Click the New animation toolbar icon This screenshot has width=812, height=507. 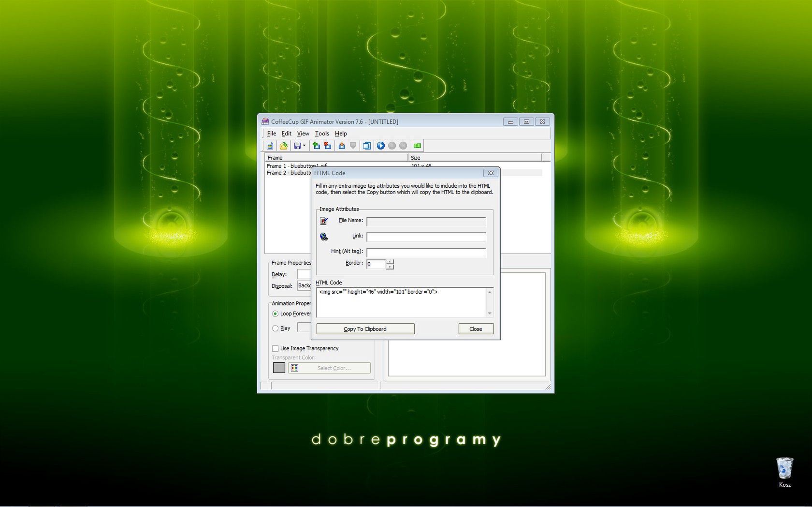pos(270,146)
